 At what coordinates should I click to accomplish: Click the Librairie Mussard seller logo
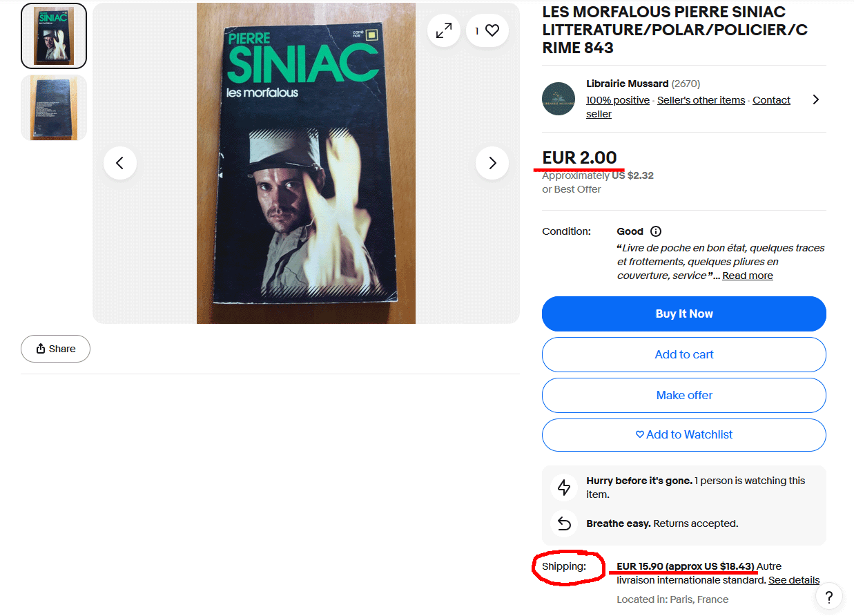click(x=559, y=99)
